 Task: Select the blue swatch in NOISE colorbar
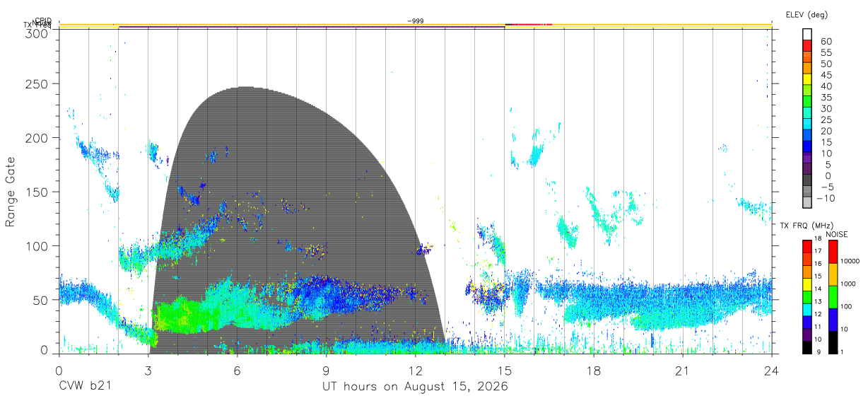(x=833, y=320)
